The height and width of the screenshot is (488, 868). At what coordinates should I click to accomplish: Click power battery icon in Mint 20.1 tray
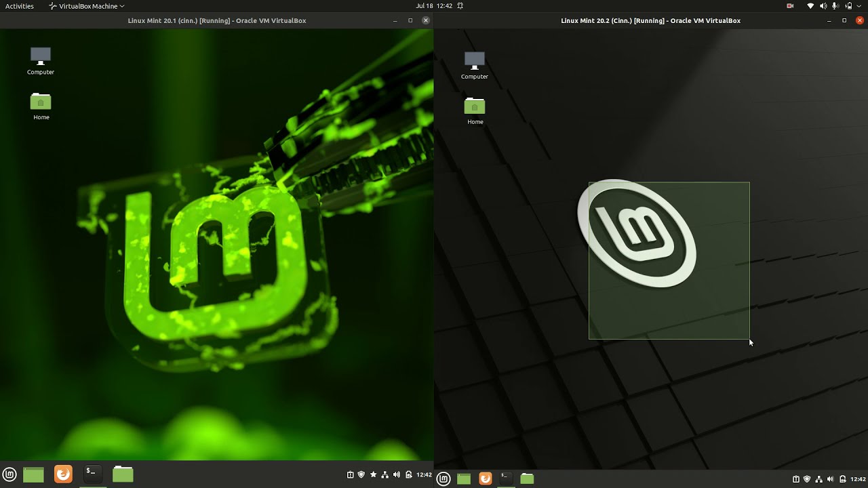pos(409,474)
